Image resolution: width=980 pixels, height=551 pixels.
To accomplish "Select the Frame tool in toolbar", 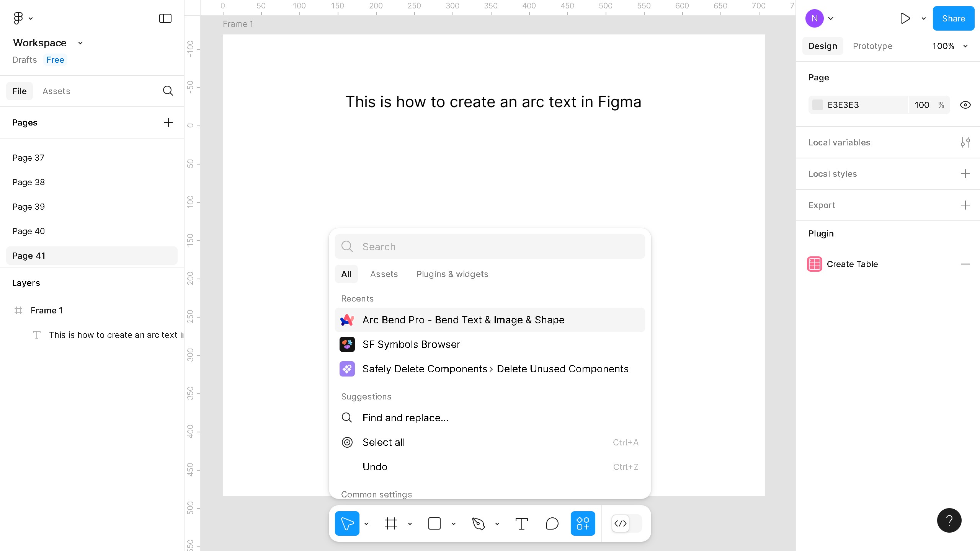I will click(390, 523).
